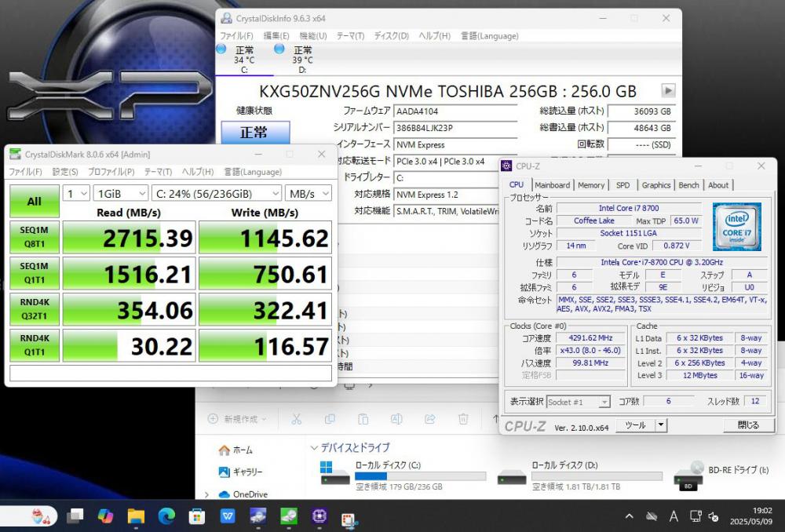Click the Intel Core i7 logo in CPU-Z
Screen dimensions: 785x532
click(x=737, y=226)
